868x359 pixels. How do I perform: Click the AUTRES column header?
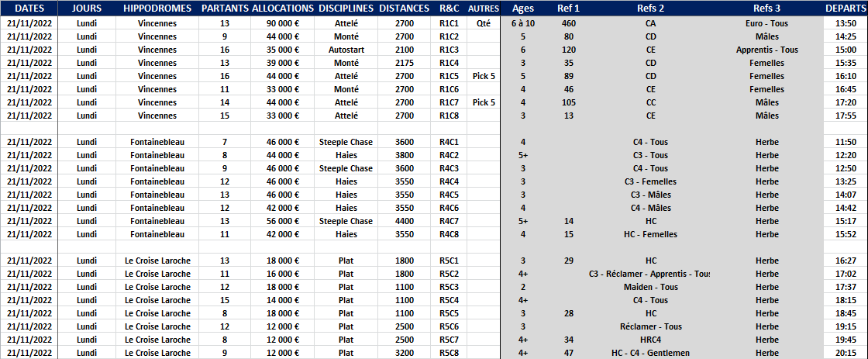[484, 9]
